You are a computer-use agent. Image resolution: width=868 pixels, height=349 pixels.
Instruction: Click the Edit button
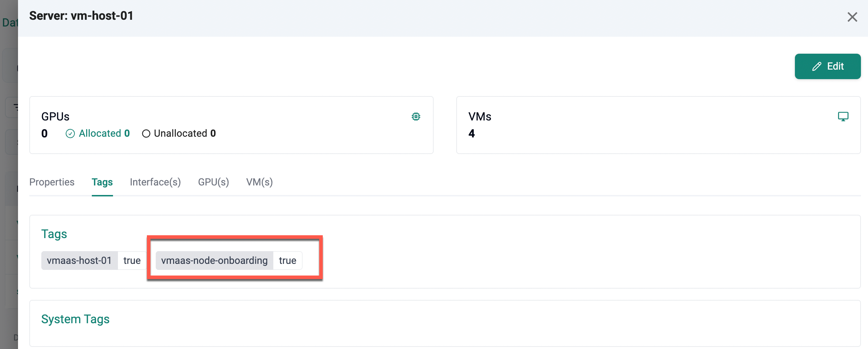827,66
